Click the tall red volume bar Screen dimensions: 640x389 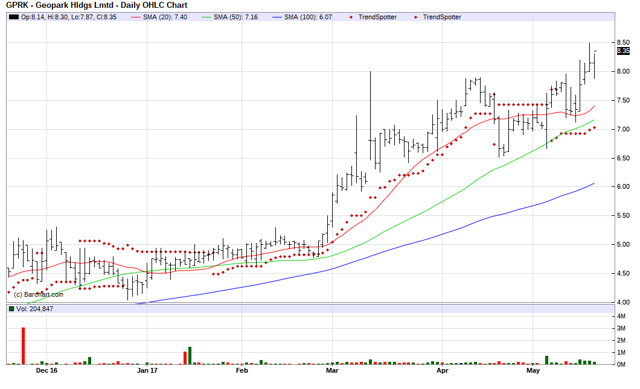coord(23,346)
